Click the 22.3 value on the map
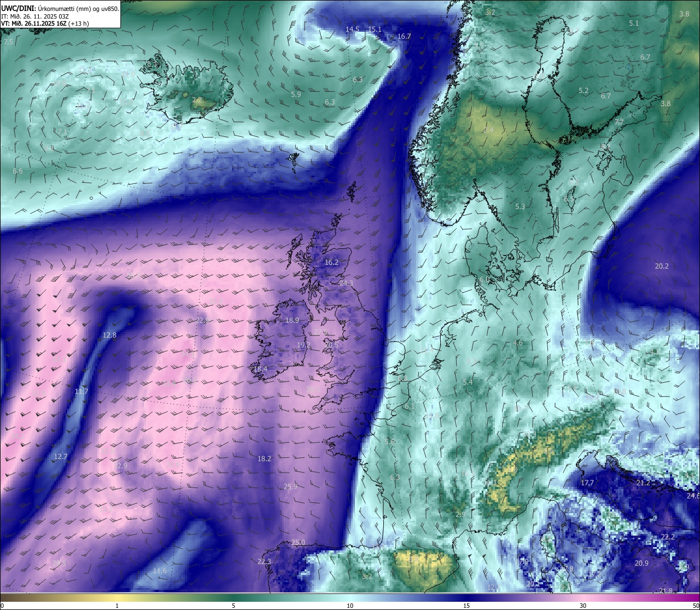The height and width of the screenshot is (610, 700). pos(264,561)
